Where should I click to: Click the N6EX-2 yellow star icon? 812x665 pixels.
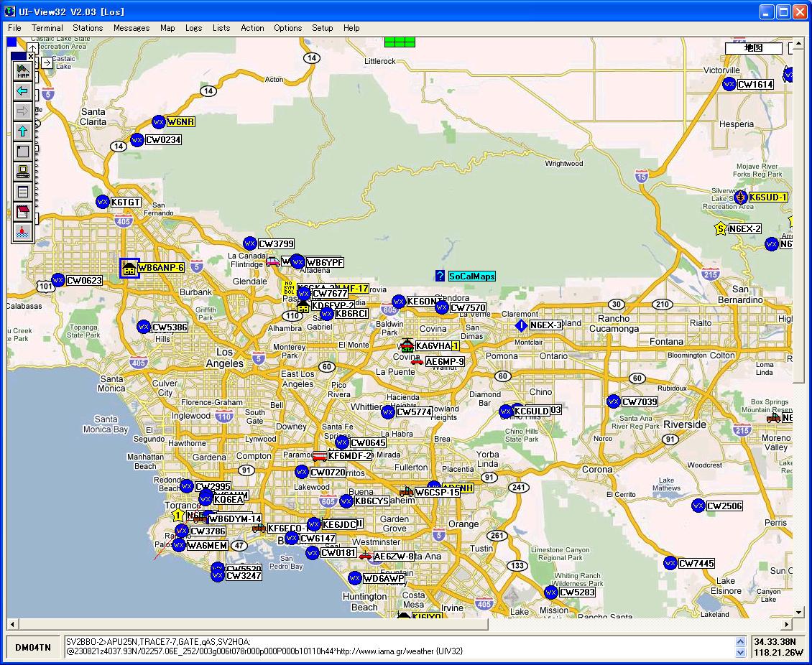pyautogui.click(x=720, y=228)
